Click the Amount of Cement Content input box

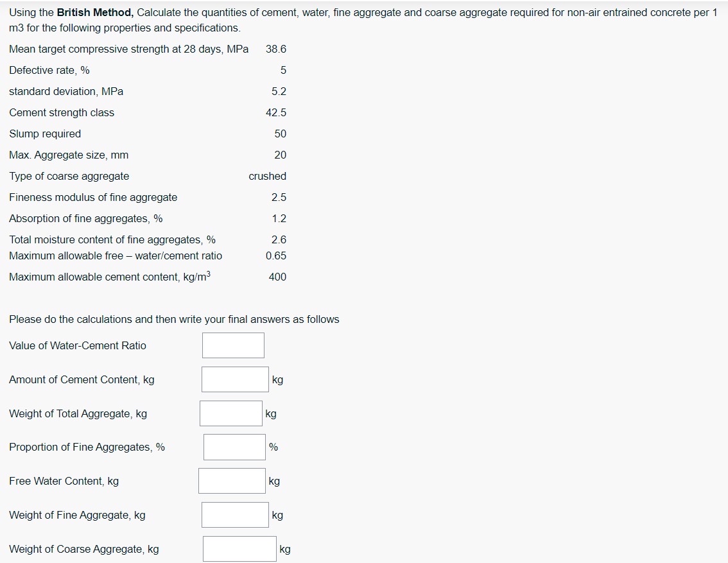pyautogui.click(x=235, y=379)
